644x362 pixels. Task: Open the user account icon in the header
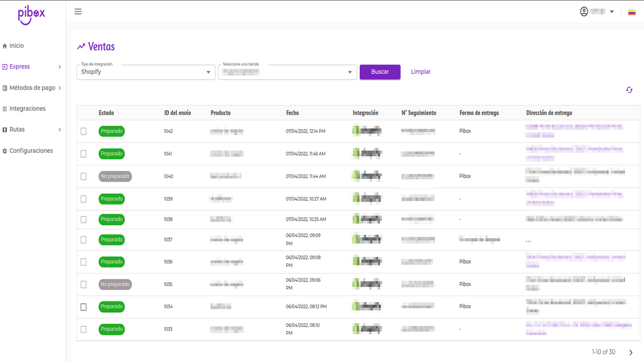click(x=583, y=11)
